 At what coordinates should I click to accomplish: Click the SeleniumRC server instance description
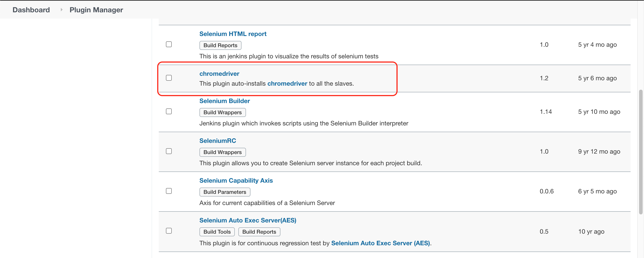pos(311,163)
